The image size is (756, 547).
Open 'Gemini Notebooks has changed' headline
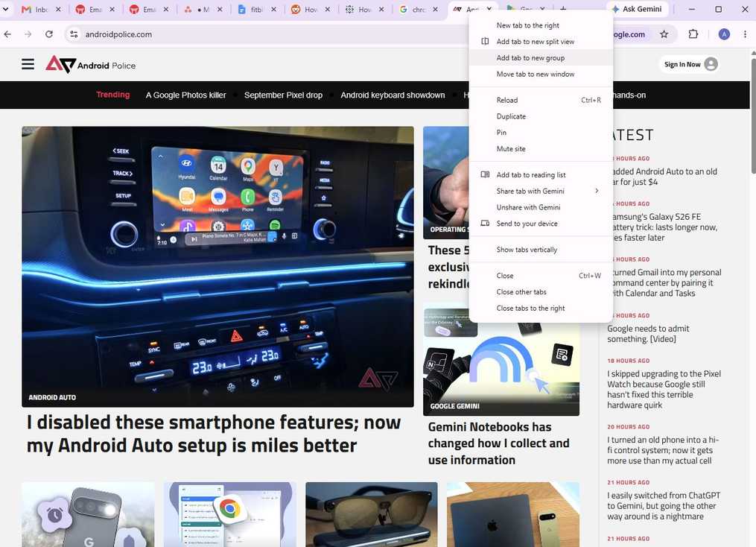pyautogui.click(x=498, y=443)
